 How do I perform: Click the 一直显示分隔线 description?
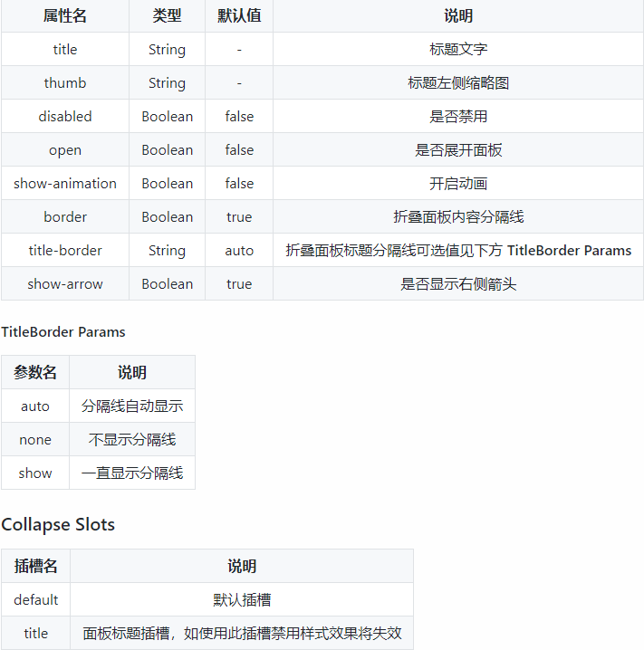[132, 473]
